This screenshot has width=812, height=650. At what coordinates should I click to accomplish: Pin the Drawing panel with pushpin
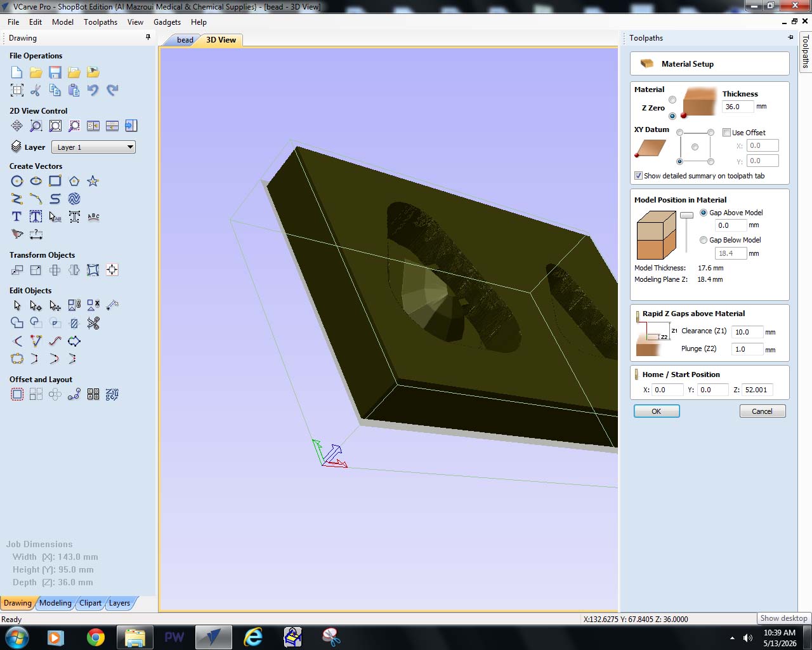148,37
